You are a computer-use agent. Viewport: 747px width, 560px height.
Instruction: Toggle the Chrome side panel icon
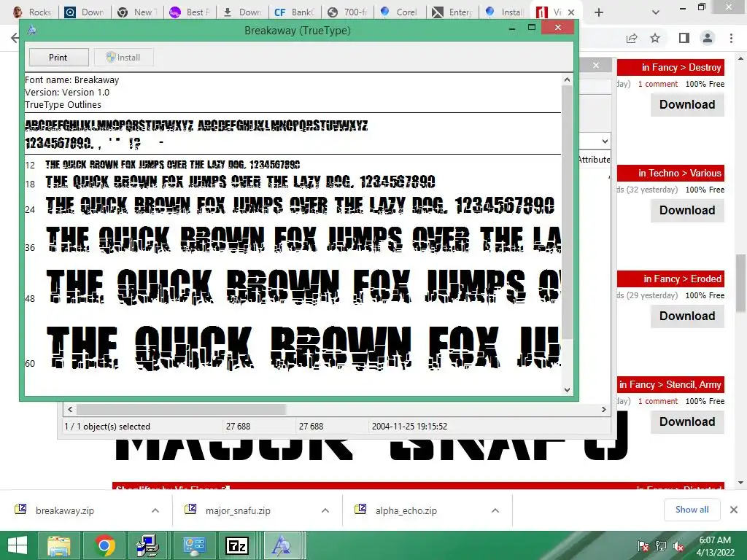pos(684,38)
